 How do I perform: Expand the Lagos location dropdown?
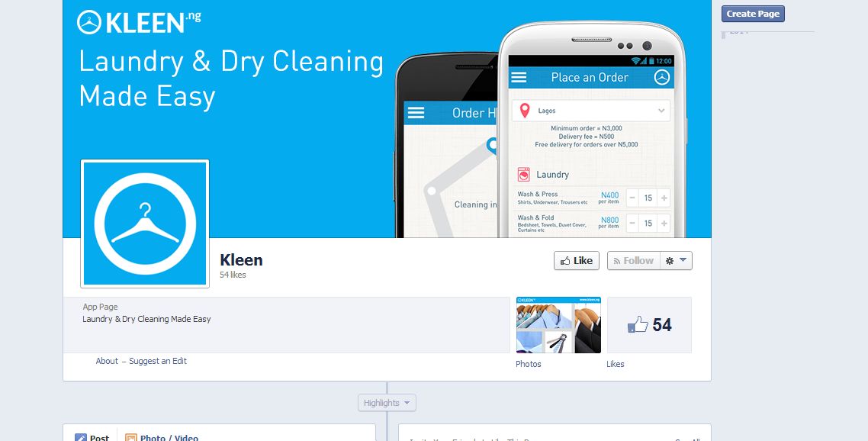coord(661,111)
